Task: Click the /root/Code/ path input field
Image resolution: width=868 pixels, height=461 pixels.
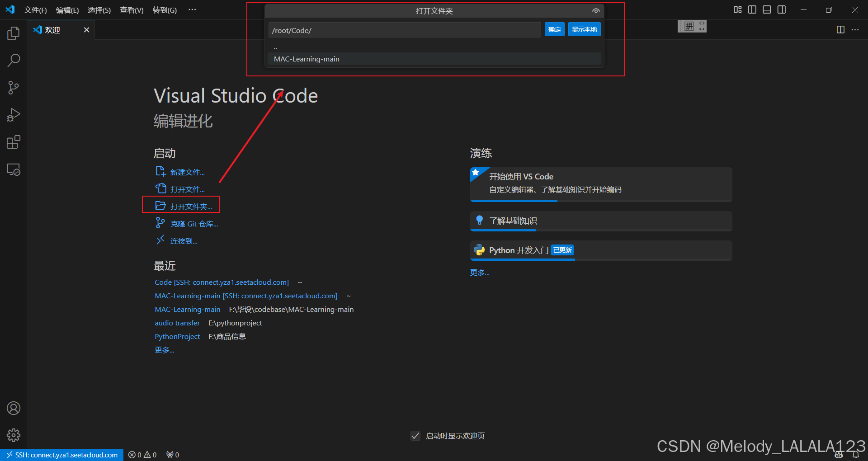Action: pyautogui.click(x=405, y=30)
